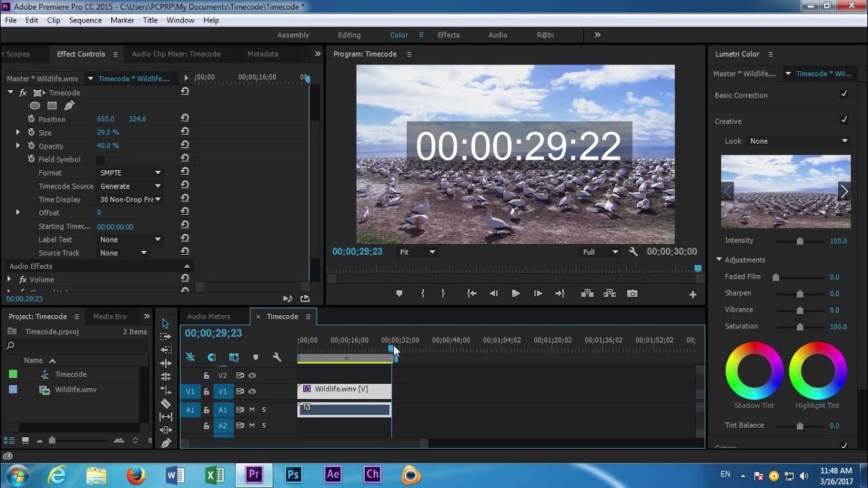Screen dimensions: 868x488
Task: Open the Look dropdown in Creative
Action: 798,141
